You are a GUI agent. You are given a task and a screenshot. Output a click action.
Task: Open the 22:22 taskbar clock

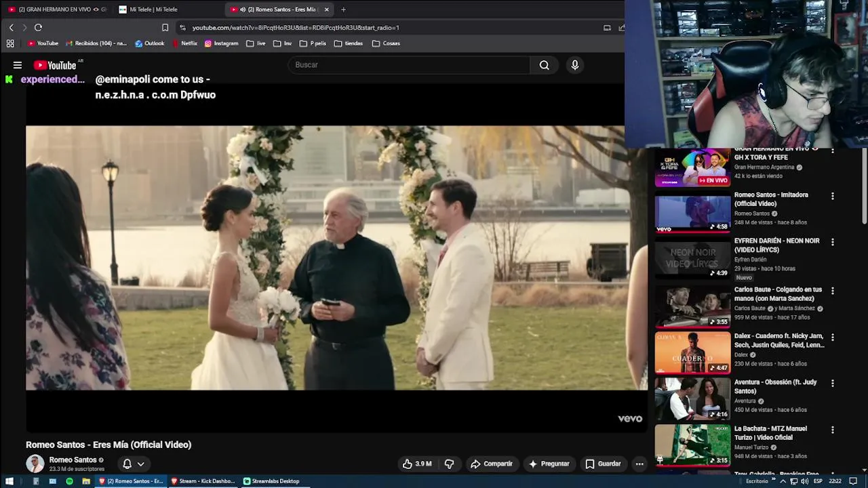point(835,481)
